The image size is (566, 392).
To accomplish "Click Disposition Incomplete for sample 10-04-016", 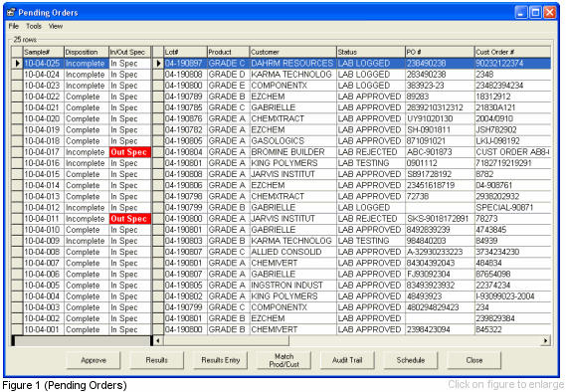I will 87,163.
